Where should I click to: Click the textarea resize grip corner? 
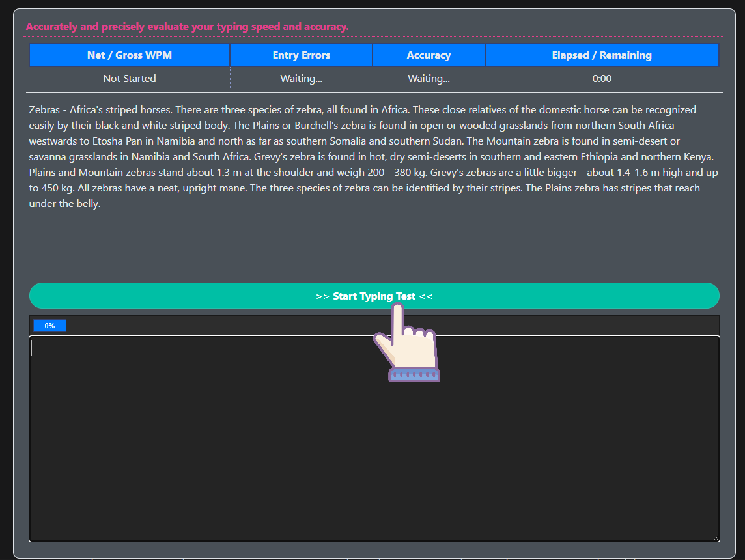(x=716, y=538)
